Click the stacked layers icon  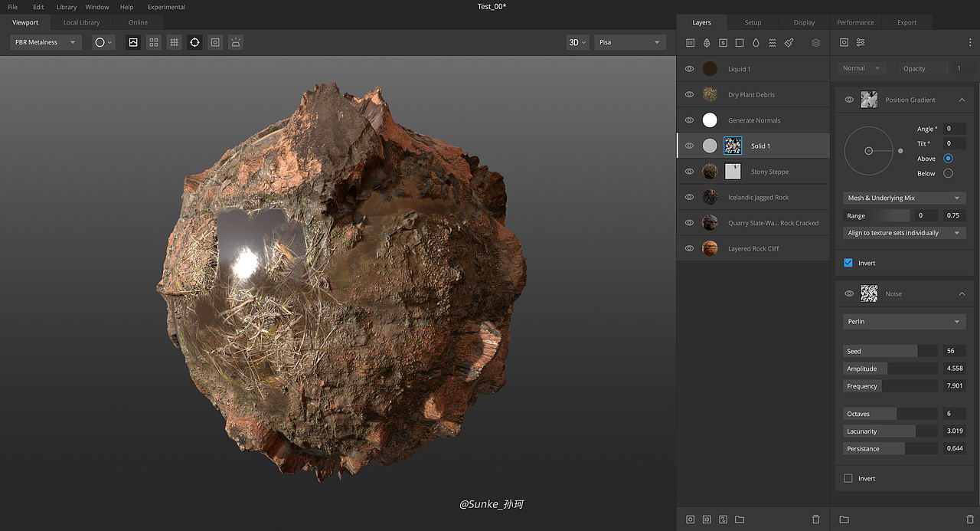[x=816, y=43]
